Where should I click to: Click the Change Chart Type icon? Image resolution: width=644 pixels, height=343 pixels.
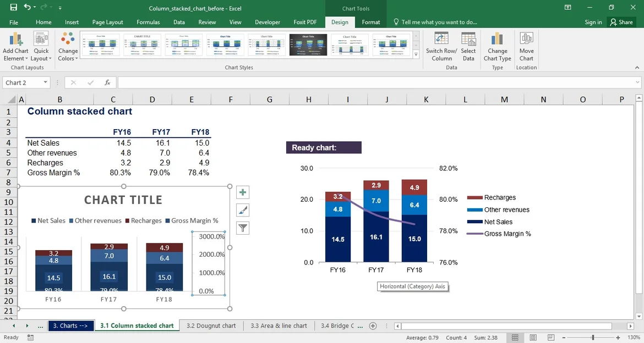click(497, 39)
